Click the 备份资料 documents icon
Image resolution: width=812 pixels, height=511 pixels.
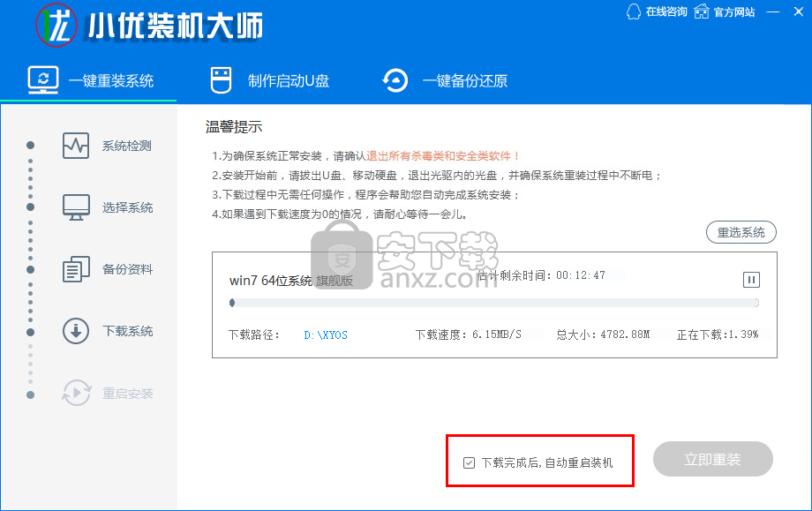(76, 269)
